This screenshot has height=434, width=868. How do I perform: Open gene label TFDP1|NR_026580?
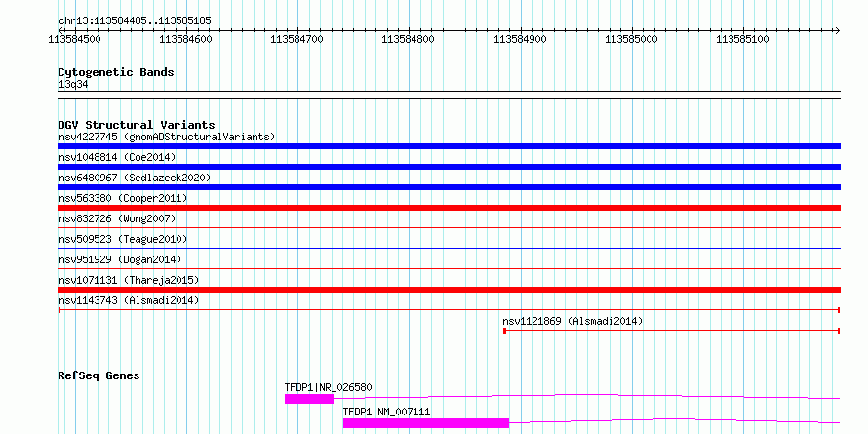point(329,387)
